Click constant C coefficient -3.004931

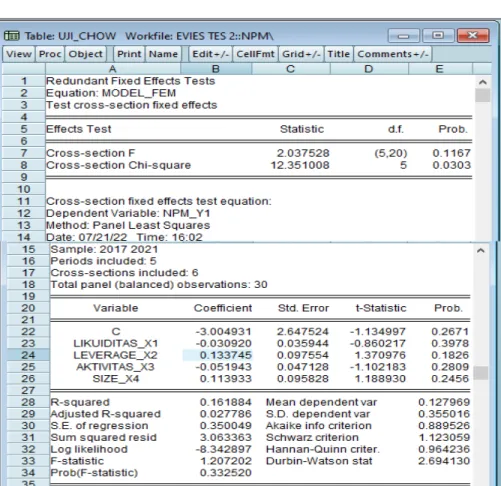(223, 332)
